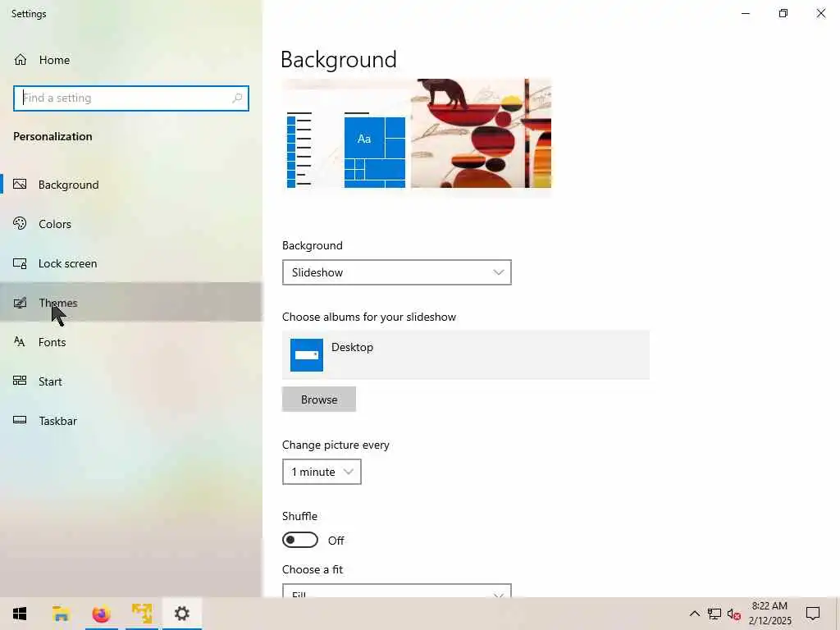Viewport: 840px width, 630px height.
Task: Click the Colors palette icon
Action: pyautogui.click(x=20, y=223)
